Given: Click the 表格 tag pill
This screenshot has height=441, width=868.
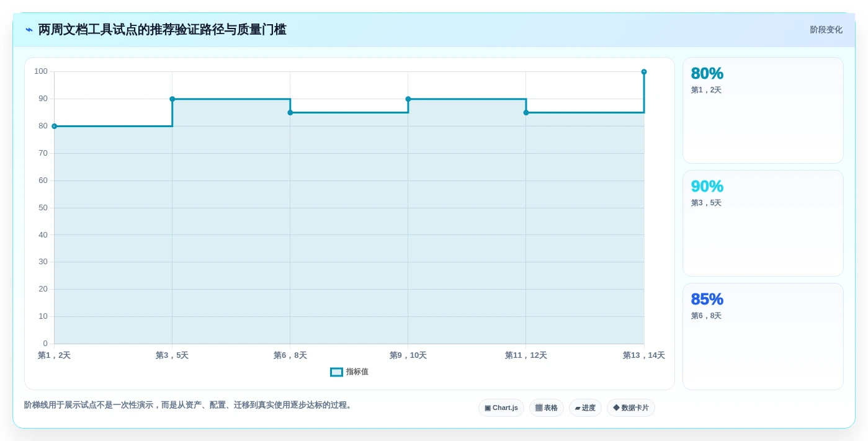Looking at the screenshot, I should click(x=547, y=408).
